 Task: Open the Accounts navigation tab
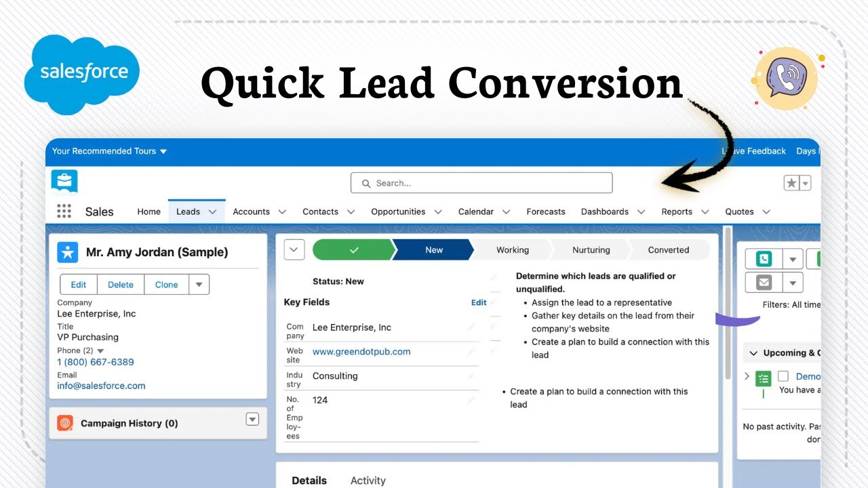(x=251, y=211)
